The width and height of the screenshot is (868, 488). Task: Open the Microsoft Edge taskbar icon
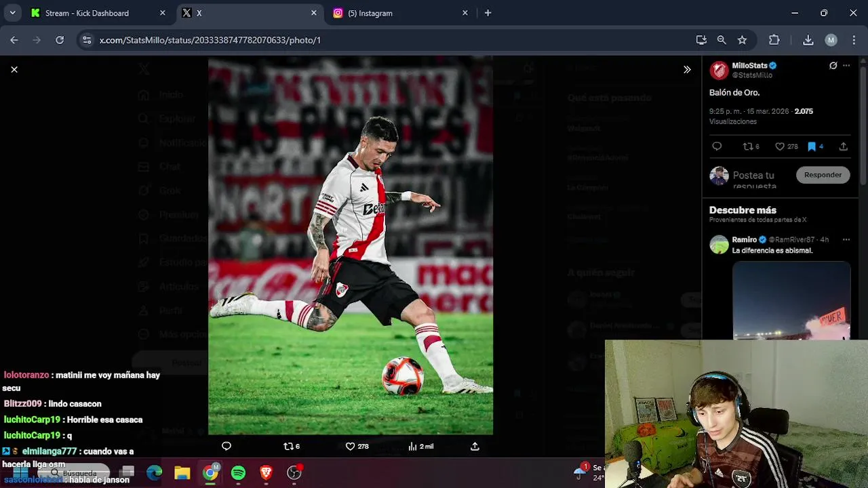[155, 473]
